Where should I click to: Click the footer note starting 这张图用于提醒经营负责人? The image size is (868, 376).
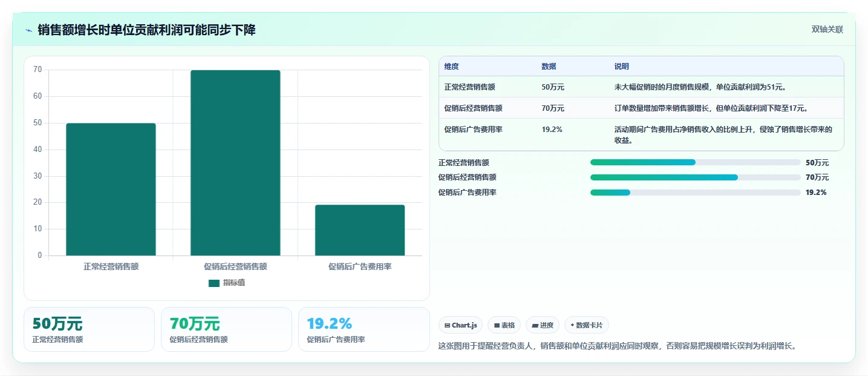point(618,346)
